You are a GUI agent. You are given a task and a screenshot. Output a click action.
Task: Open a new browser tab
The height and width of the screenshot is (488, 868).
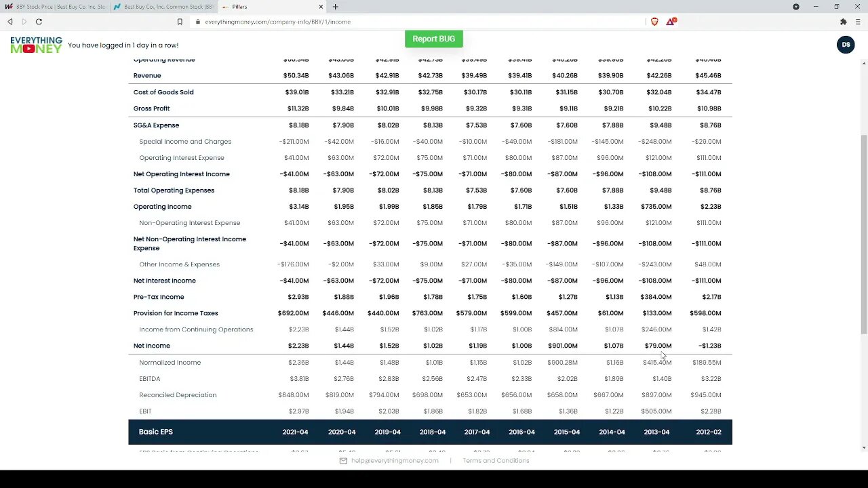335,7
